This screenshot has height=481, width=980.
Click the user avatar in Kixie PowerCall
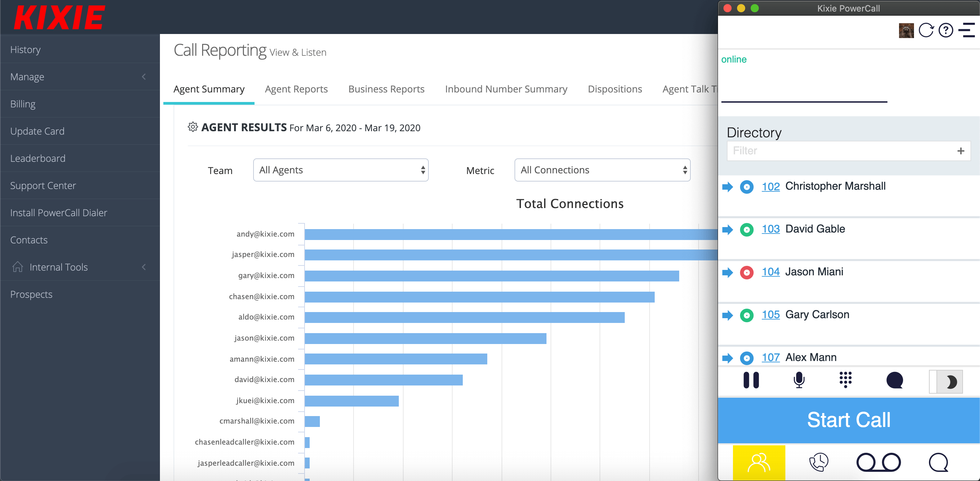pyautogui.click(x=906, y=30)
